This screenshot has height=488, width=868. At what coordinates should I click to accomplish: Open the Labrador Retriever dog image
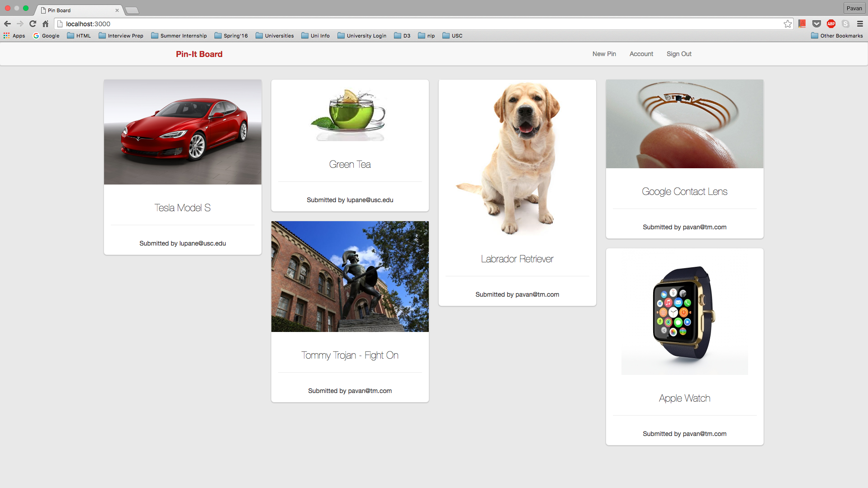pos(517,157)
